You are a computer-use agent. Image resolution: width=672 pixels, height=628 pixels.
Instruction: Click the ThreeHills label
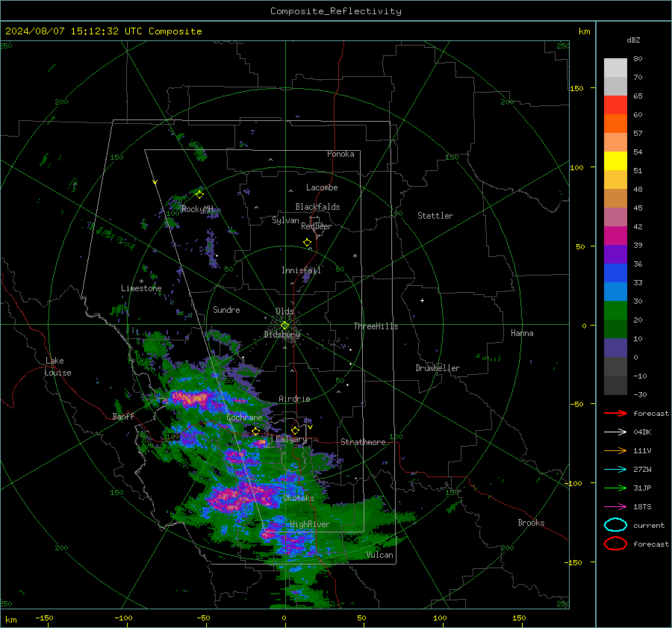[376, 326]
